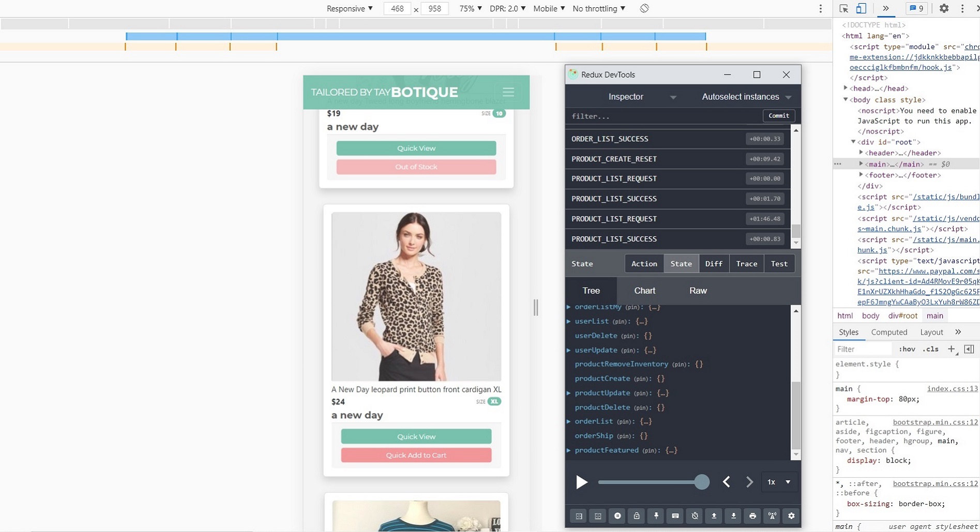The height and width of the screenshot is (532, 980).
Task: Select the ORDER_LIST_SUCCESS action
Action: click(677, 139)
